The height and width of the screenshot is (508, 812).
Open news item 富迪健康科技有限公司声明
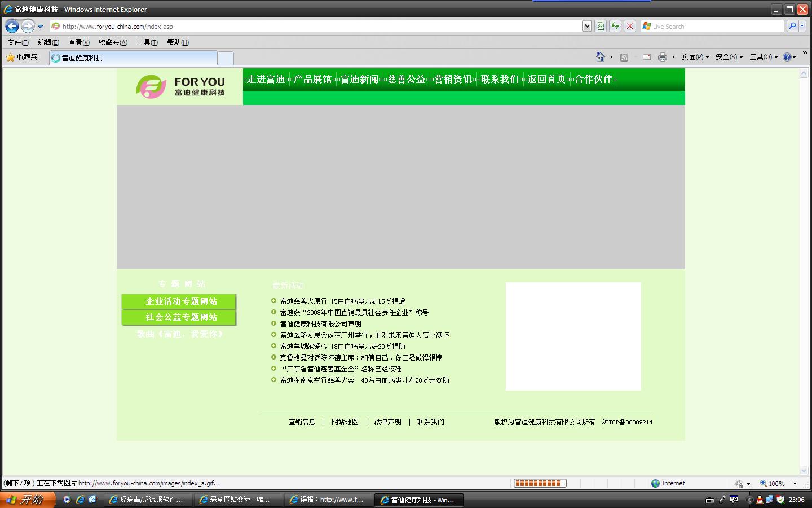click(320, 324)
